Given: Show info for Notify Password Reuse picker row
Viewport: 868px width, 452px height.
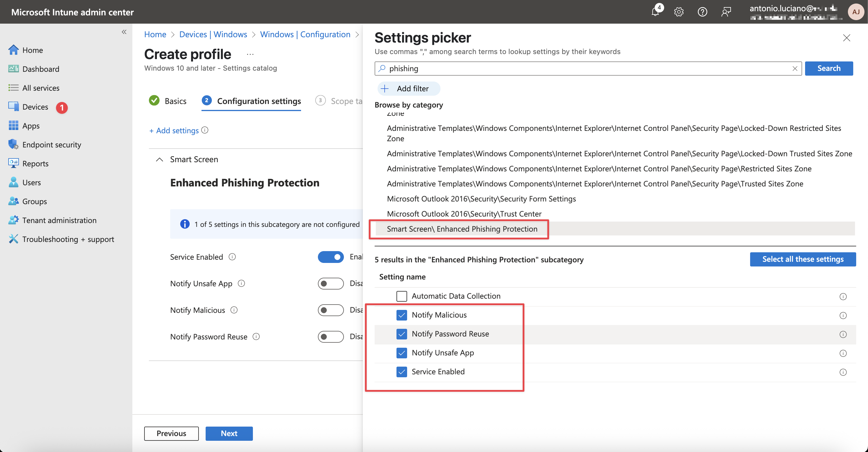Looking at the screenshot, I should click(x=843, y=334).
